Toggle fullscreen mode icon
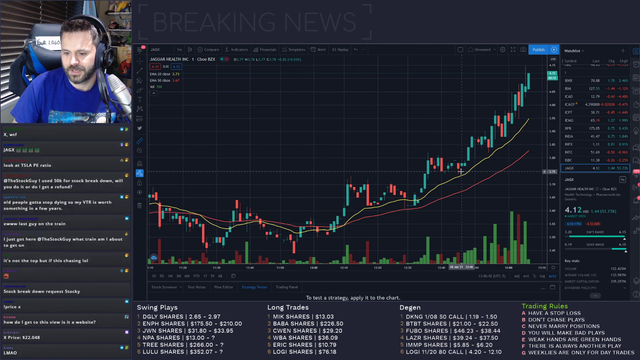 513,50
